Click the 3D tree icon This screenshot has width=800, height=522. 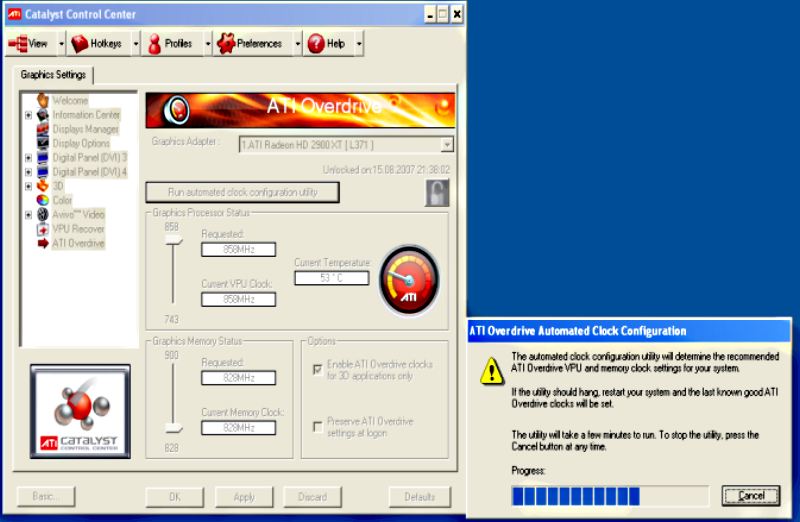43,186
